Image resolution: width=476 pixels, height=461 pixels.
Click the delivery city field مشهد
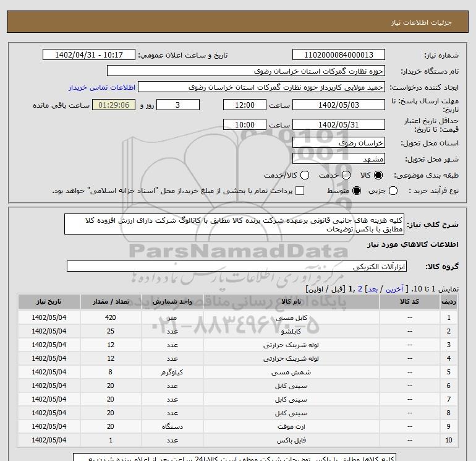point(339,158)
